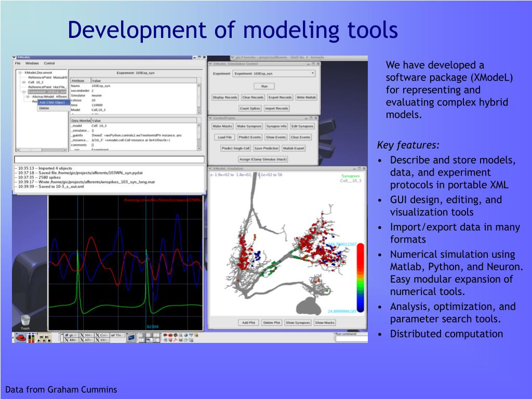Click Delete Plot in the Visualizer
The height and width of the screenshot is (399, 532).
click(x=271, y=323)
